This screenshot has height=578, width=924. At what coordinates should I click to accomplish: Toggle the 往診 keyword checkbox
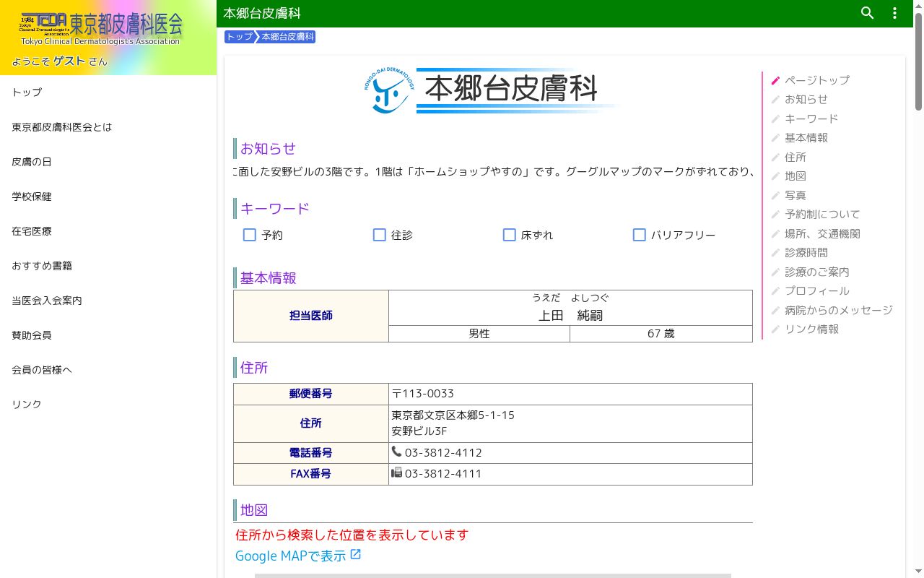pyautogui.click(x=380, y=235)
